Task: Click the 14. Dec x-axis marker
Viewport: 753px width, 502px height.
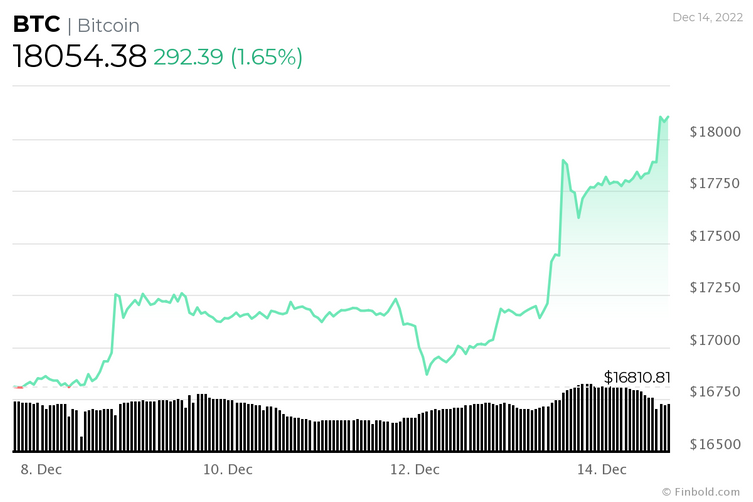Action: [x=601, y=469]
